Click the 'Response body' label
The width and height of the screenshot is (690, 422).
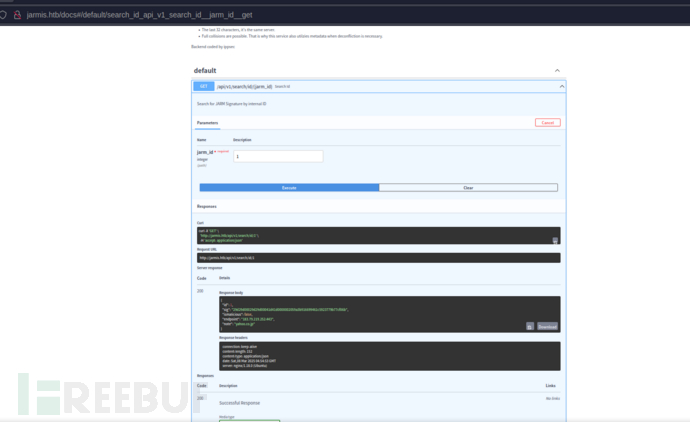point(231,293)
